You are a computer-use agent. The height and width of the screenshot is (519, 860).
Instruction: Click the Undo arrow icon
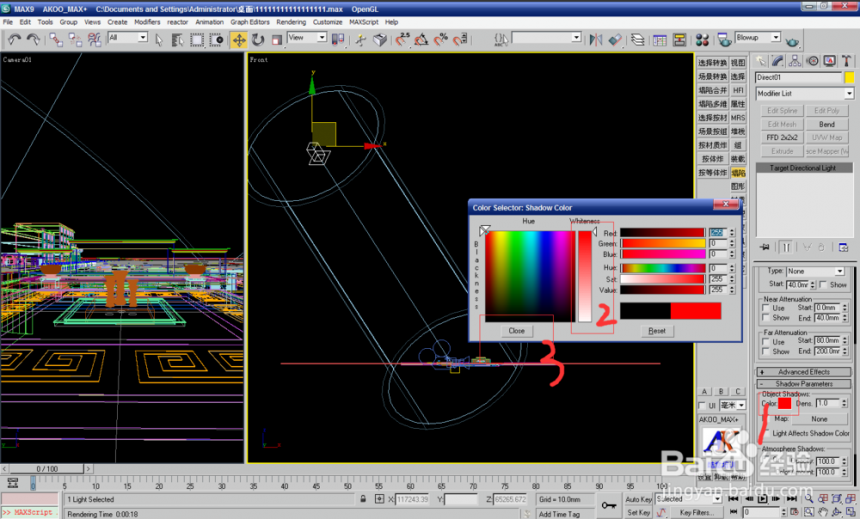click(14, 40)
